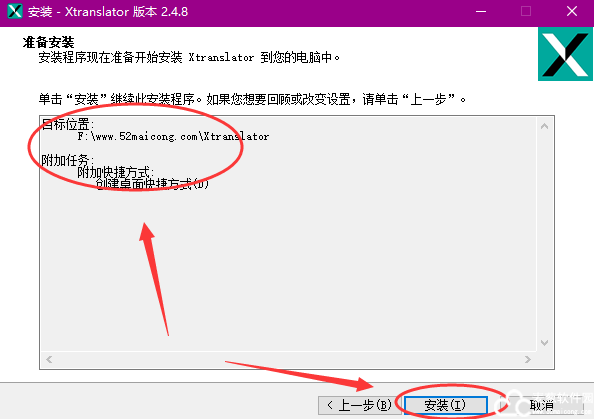Image resolution: width=594 pixels, height=419 pixels.
Task: Click the summary box's down scroll arrow
Action: click(544, 343)
